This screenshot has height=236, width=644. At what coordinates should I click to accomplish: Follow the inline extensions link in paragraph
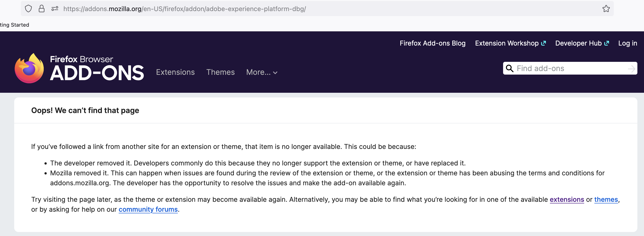566,200
